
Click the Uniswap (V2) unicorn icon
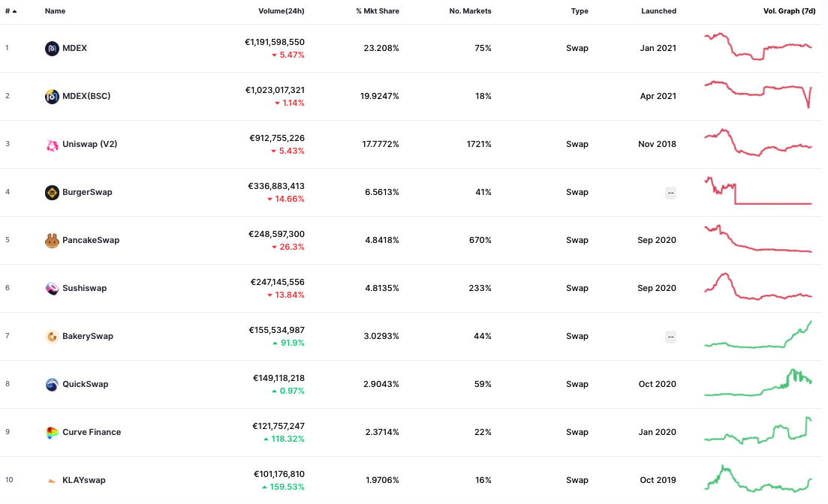coord(52,145)
